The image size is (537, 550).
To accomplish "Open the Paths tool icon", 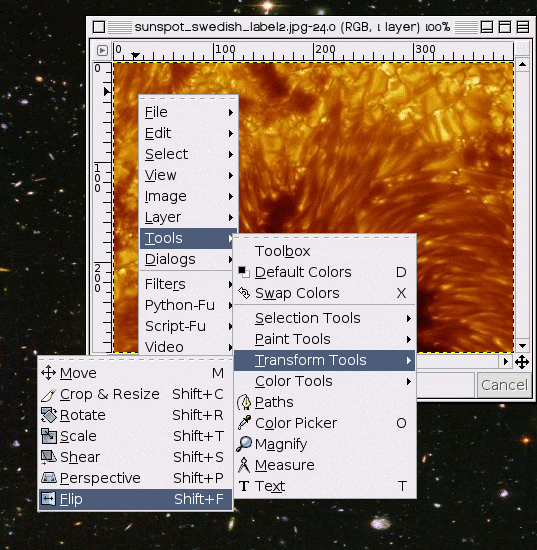I will point(244,402).
